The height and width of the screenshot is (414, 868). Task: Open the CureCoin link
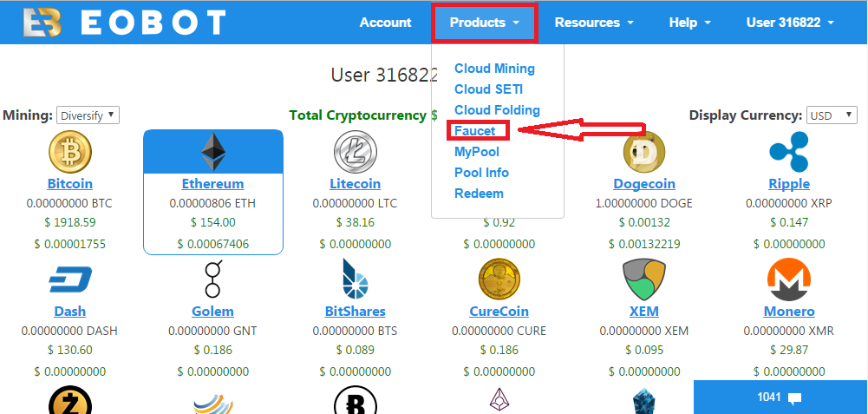(x=499, y=311)
